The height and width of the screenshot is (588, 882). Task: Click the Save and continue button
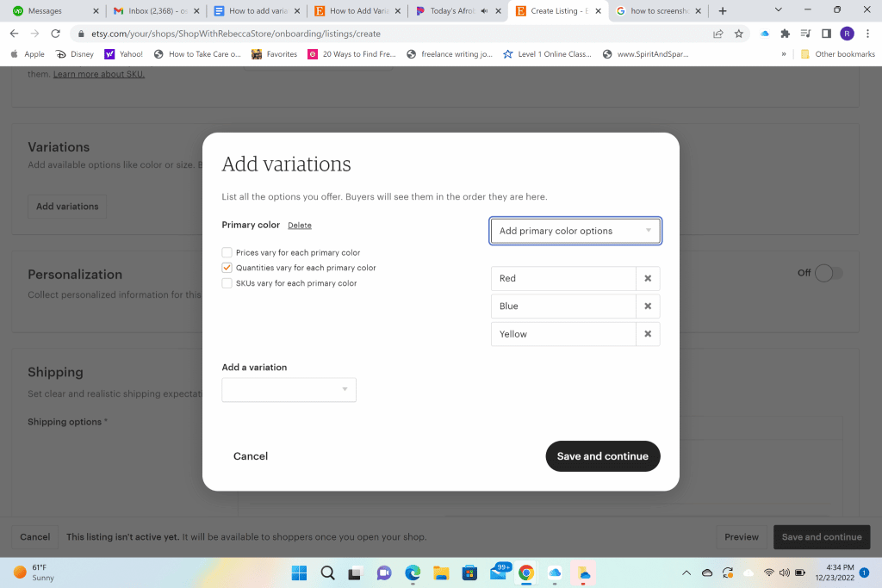(x=602, y=456)
